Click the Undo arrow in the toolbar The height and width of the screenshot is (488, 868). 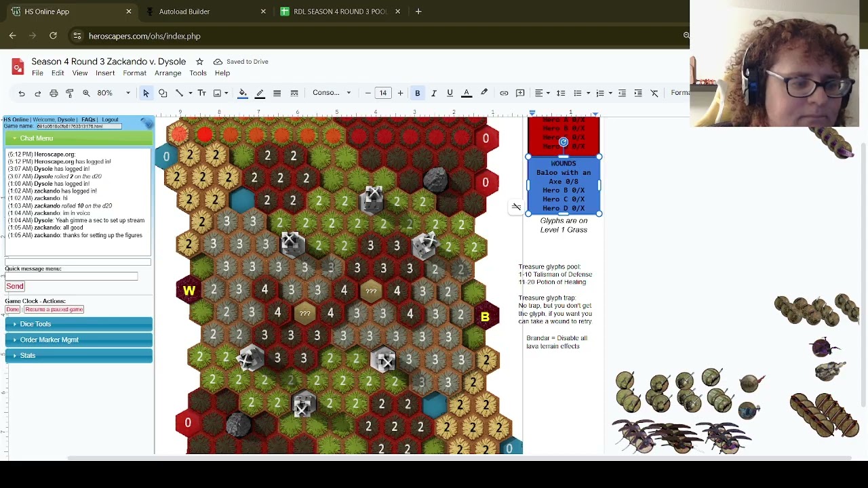tap(22, 93)
